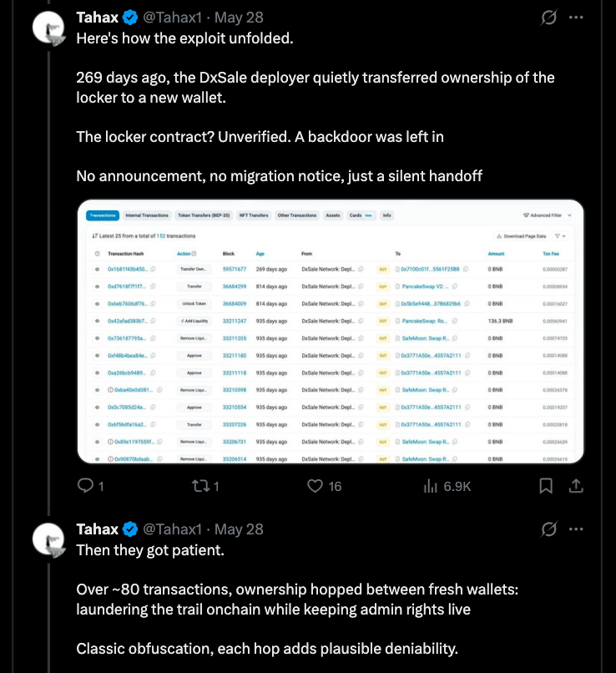Screen dimensions: 616x673
Task: Bookmark the first tweet
Action: 546,486
